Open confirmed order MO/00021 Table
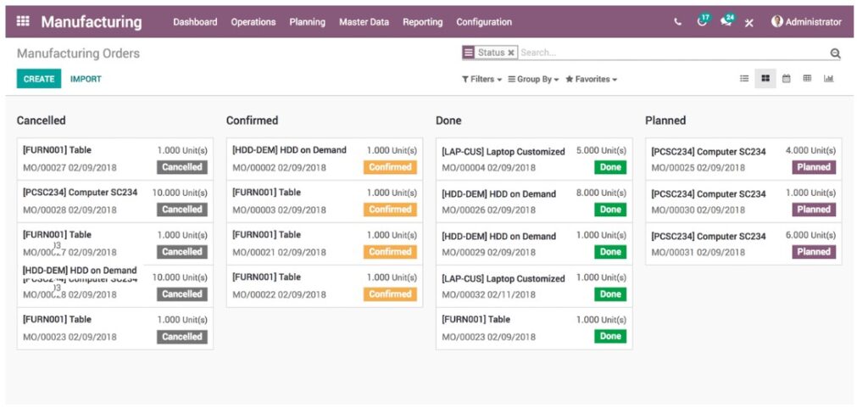 (325, 243)
